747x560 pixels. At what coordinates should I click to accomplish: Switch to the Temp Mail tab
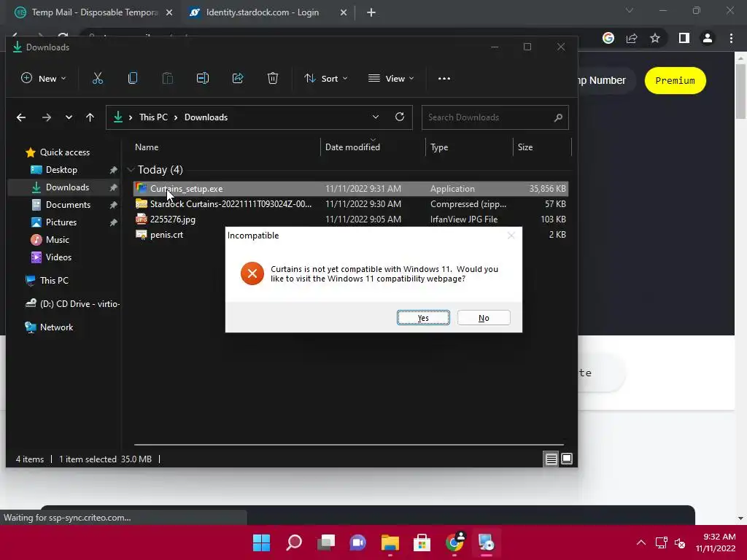pos(95,12)
